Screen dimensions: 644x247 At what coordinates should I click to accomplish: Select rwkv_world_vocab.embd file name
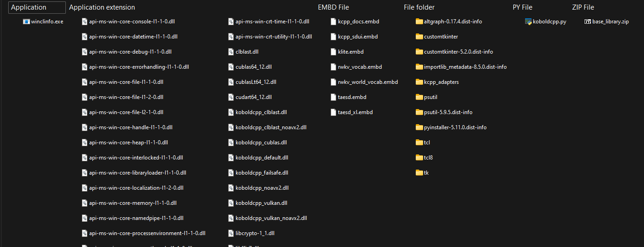368,82
